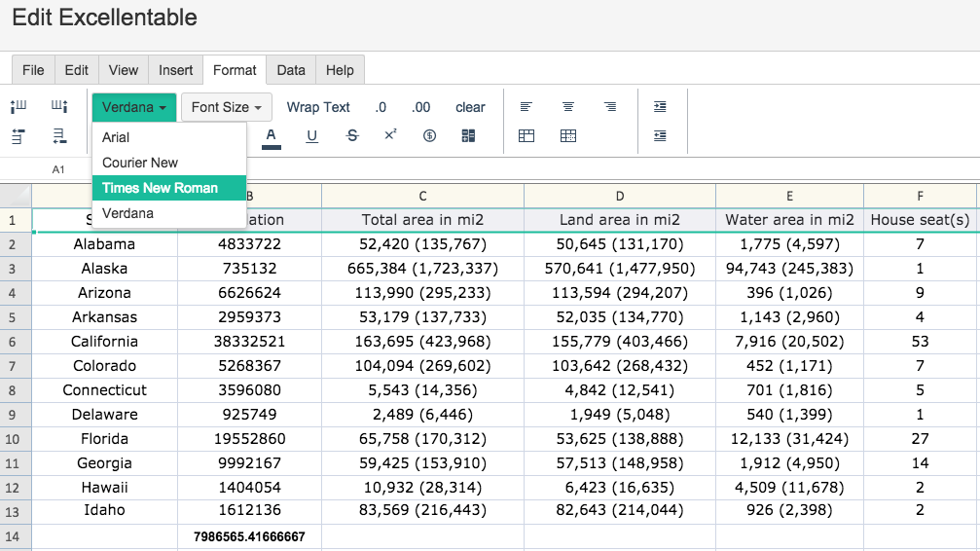Center align the text

[x=568, y=107]
